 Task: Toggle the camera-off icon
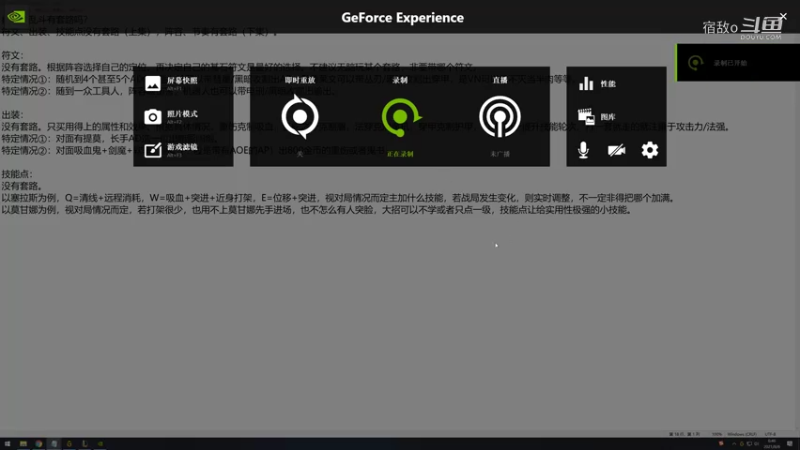click(x=616, y=150)
